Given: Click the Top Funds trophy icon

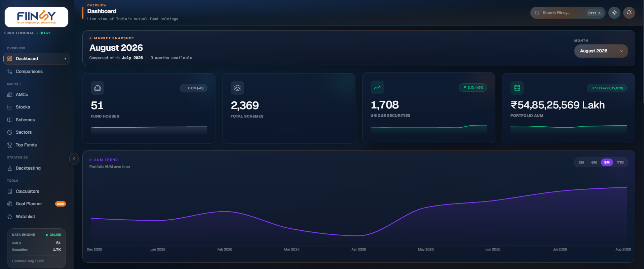Looking at the screenshot, I should [x=10, y=145].
